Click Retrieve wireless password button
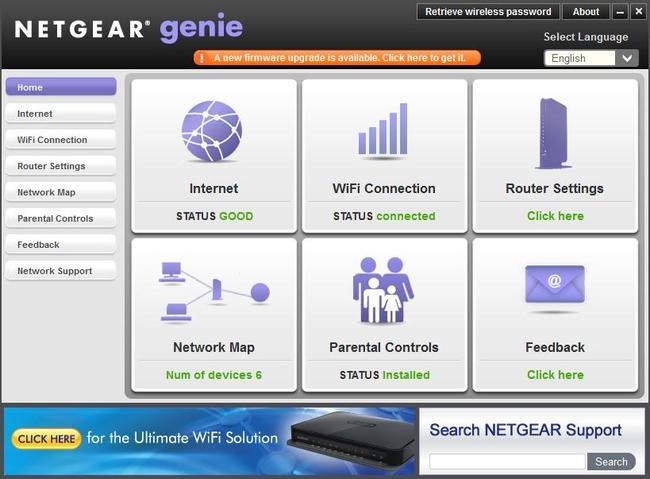The width and height of the screenshot is (650, 479). pos(488,12)
